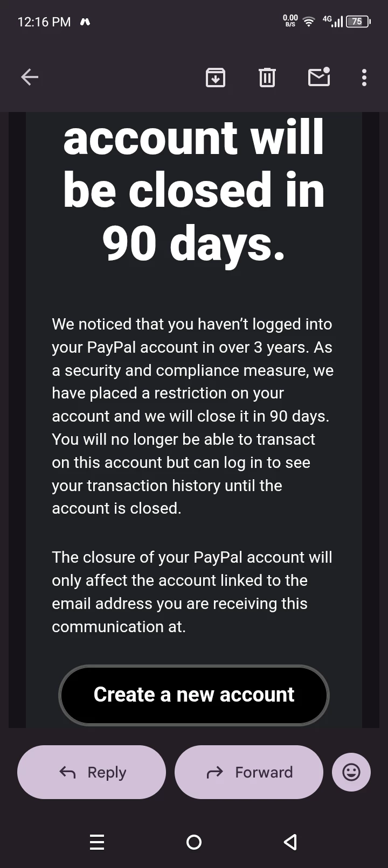Tap the paragraph about 3 years inactivity
Screen dimensions: 388x868
point(193,416)
